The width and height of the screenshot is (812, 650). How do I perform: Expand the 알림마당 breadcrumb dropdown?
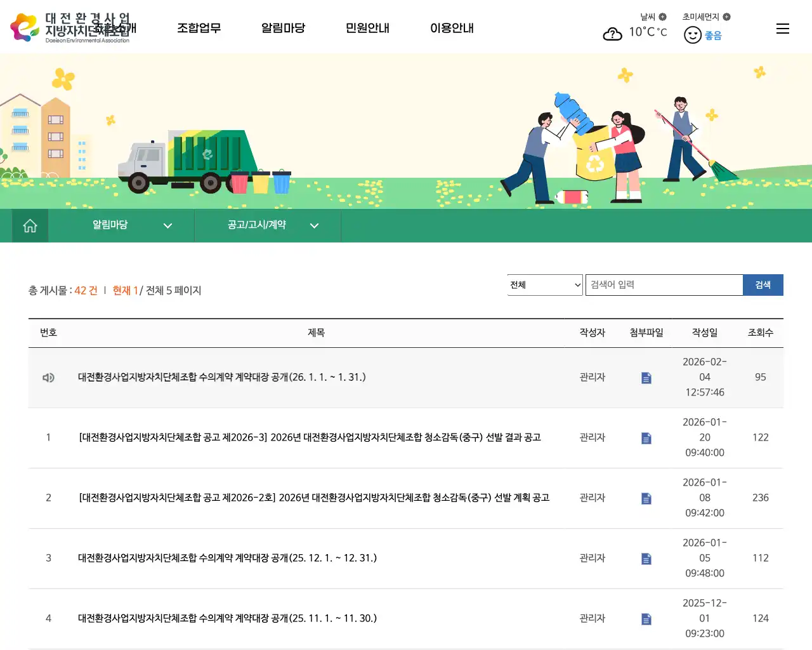coord(167,225)
